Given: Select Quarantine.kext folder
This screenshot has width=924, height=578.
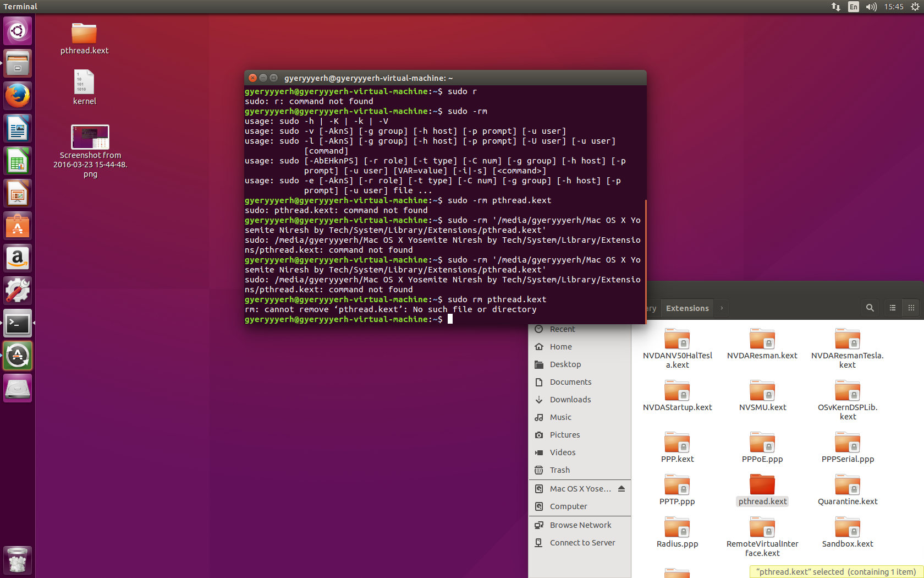Looking at the screenshot, I should [848, 490].
